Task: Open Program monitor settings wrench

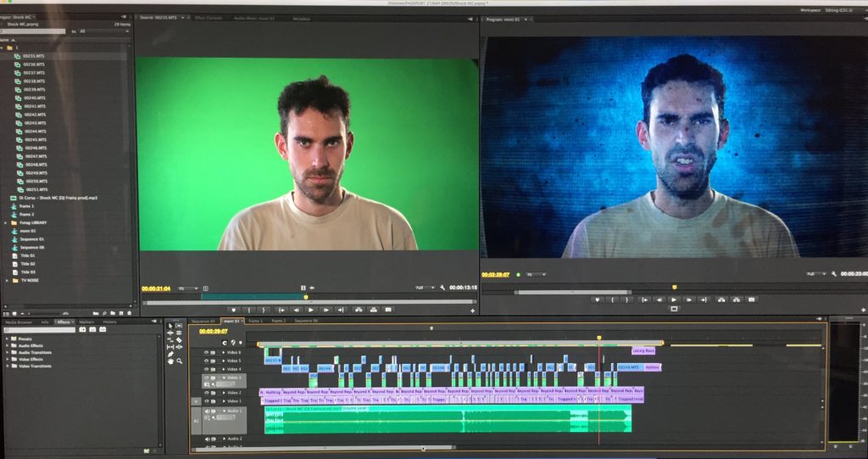Action: 834,274
